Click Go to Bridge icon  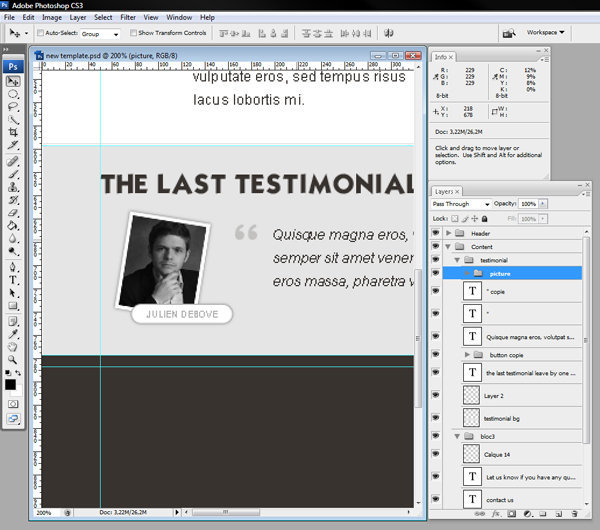click(x=509, y=33)
